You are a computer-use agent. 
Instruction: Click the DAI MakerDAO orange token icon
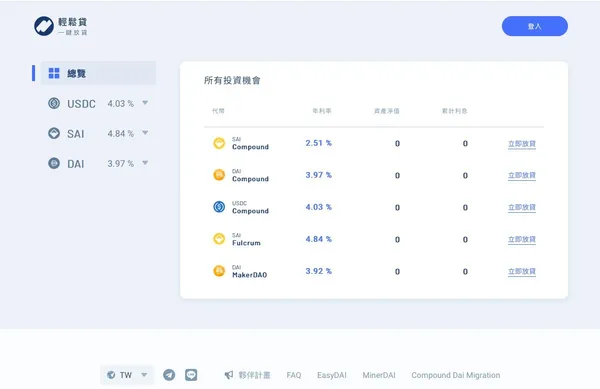click(x=219, y=271)
